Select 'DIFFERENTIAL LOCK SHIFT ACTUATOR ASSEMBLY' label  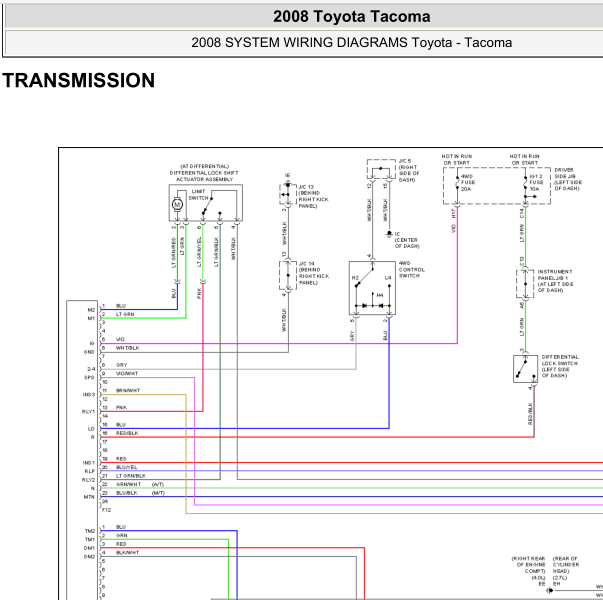coord(204,176)
